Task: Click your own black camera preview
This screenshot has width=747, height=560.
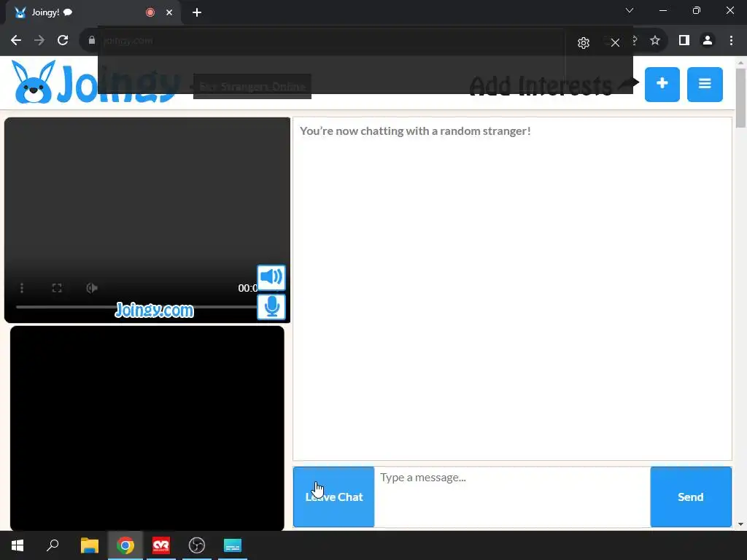Action: click(x=147, y=428)
